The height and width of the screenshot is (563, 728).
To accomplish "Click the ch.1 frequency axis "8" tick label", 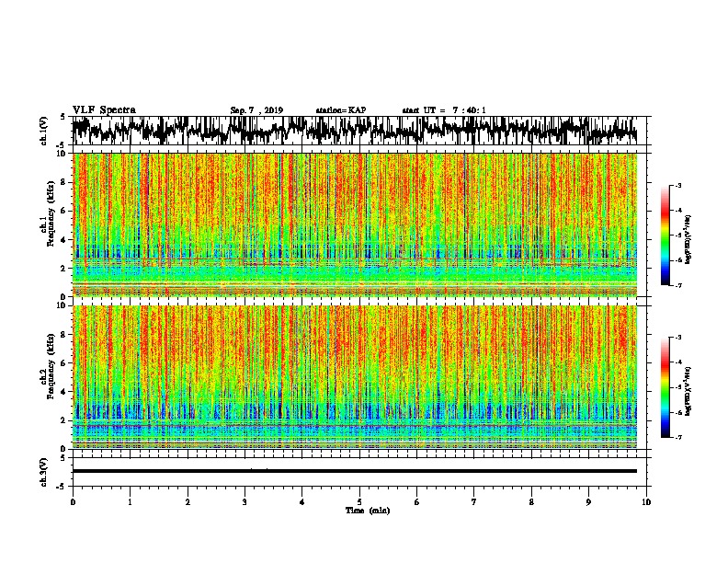I will 64,182.
